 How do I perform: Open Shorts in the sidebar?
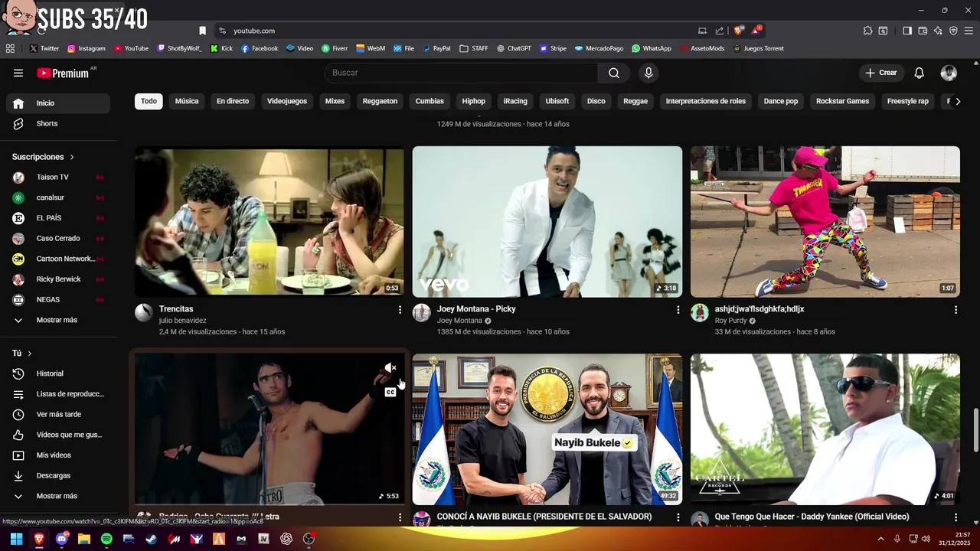coord(58,123)
